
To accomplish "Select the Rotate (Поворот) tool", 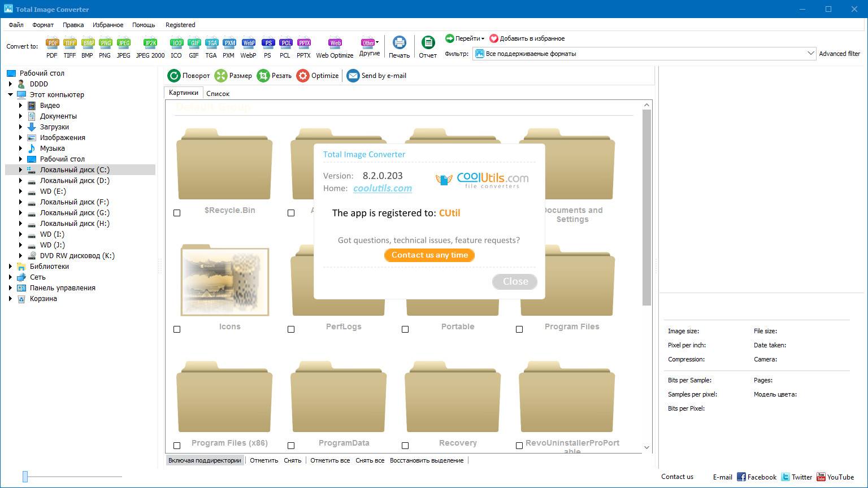I will (x=189, y=76).
